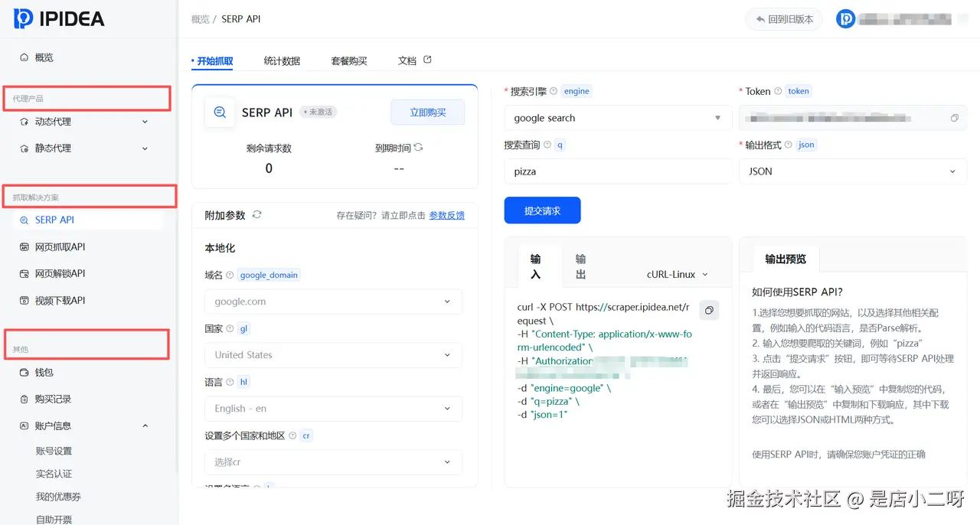
Task: Click the IPIDEA logo
Action: click(x=59, y=19)
